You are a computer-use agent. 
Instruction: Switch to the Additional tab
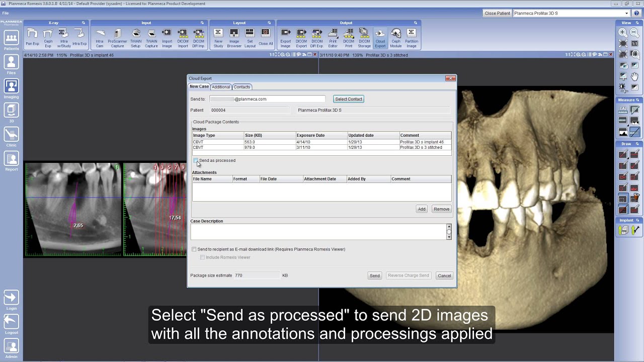click(x=221, y=87)
